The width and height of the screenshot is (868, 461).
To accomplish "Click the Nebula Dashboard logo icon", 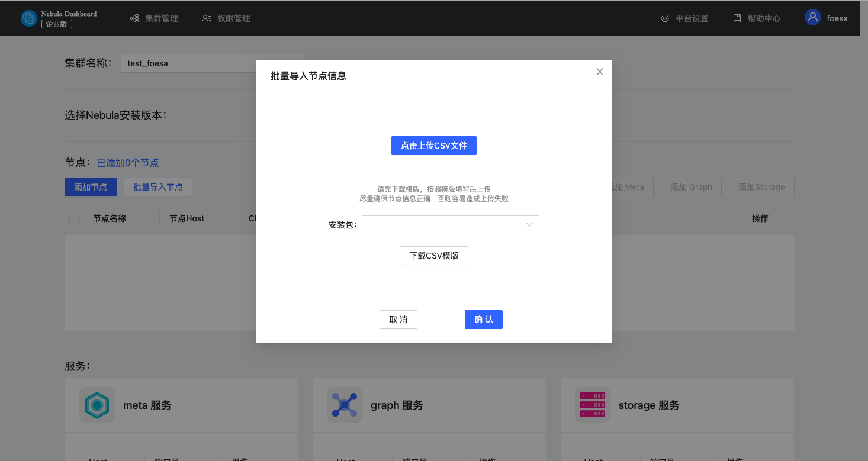I will [28, 18].
